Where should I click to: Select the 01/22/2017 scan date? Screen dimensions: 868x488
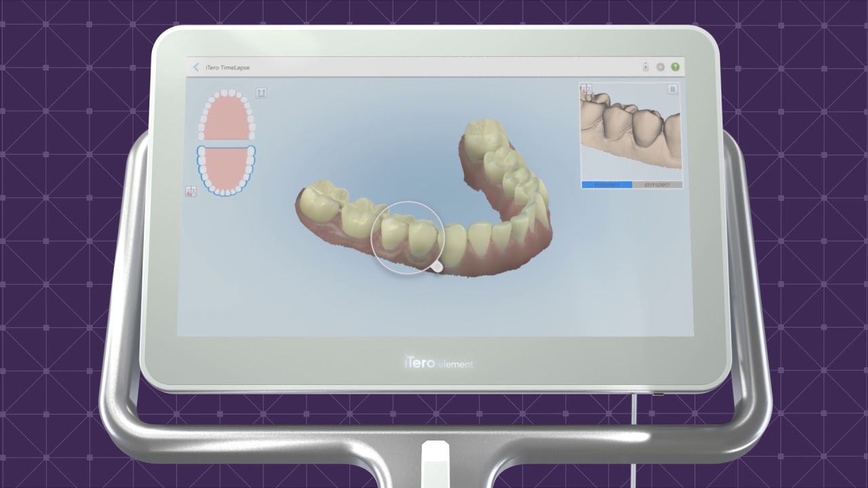point(607,184)
